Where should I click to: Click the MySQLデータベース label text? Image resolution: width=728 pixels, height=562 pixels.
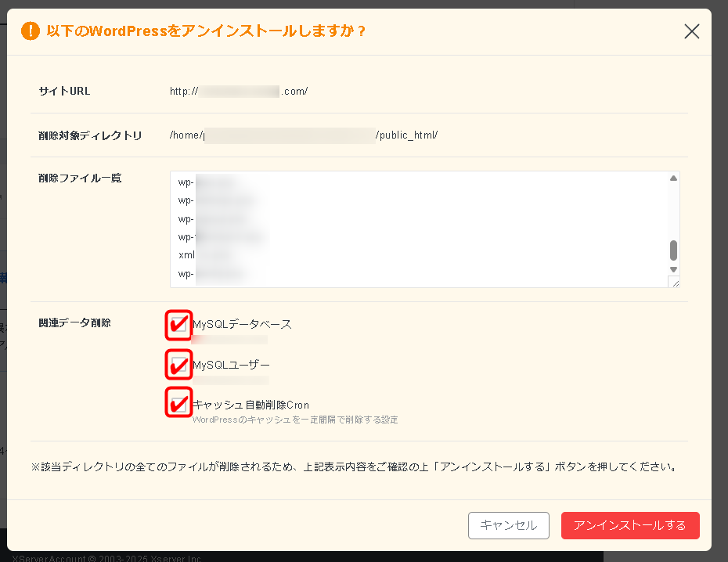tap(243, 324)
